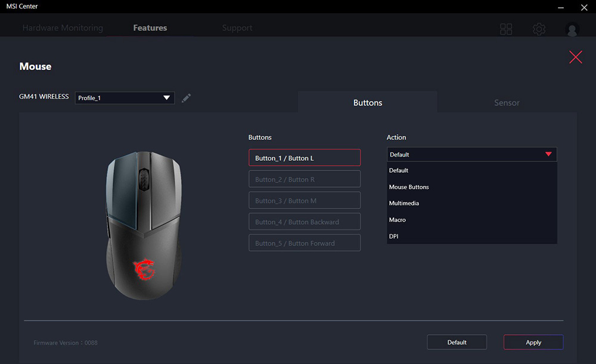Close the Mouse panel with the red X
This screenshot has height=364, width=596.
click(x=575, y=57)
